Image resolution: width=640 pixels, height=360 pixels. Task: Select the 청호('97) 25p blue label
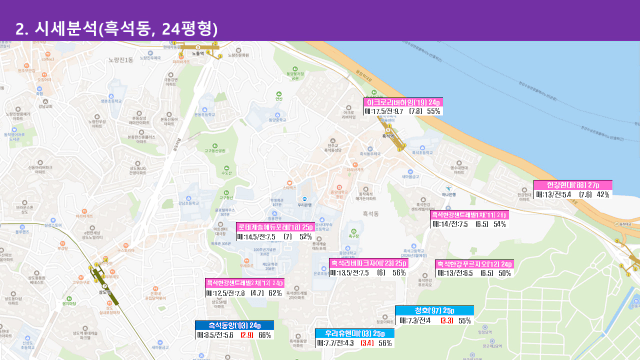click(434, 311)
